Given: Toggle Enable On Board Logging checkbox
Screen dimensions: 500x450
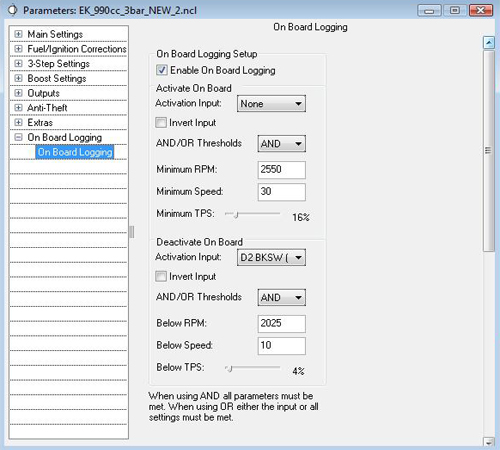Looking at the screenshot, I should tap(162, 70).
